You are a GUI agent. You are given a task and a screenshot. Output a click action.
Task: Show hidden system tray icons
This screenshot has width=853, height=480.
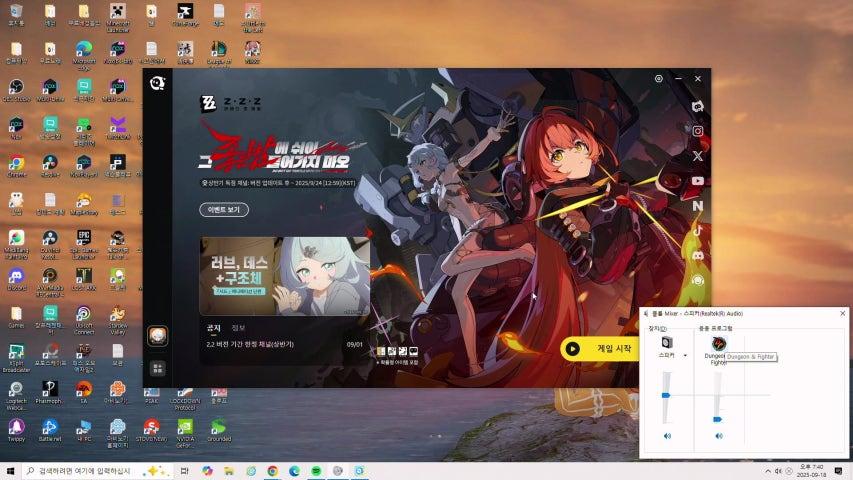pos(768,471)
